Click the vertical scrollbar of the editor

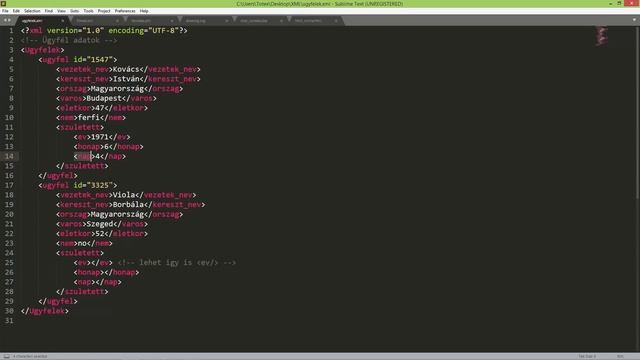click(638, 112)
